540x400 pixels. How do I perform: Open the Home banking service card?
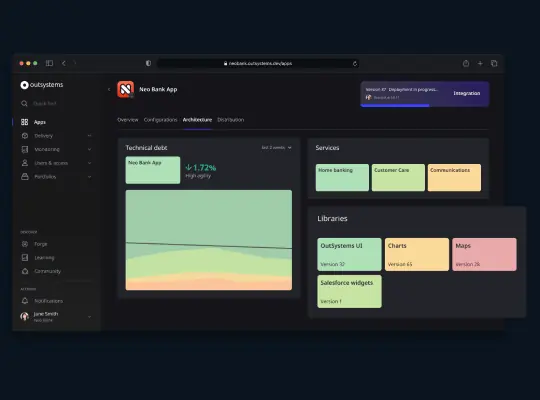pyautogui.click(x=342, y=177)
